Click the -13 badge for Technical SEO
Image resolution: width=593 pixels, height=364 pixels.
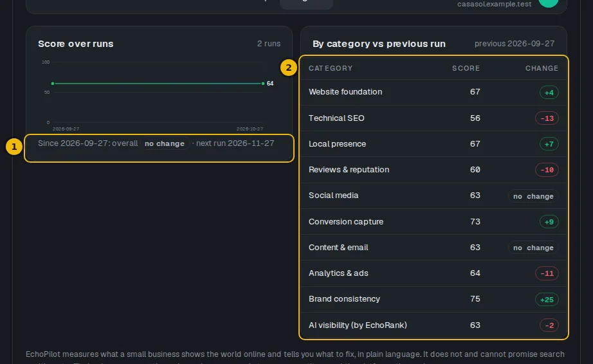point(547,118)
